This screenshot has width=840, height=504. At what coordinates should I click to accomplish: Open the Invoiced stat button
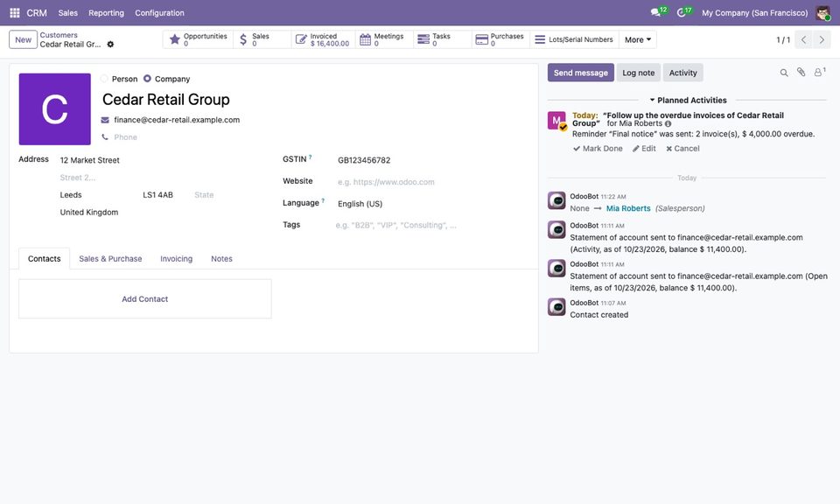(323, 39)
